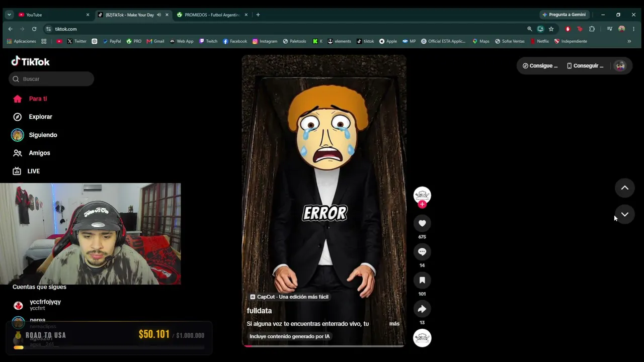The height and width of the screenshot is (362, 644).
Task: Switch to the YouTube tab
Action: [x=53, y=15]
